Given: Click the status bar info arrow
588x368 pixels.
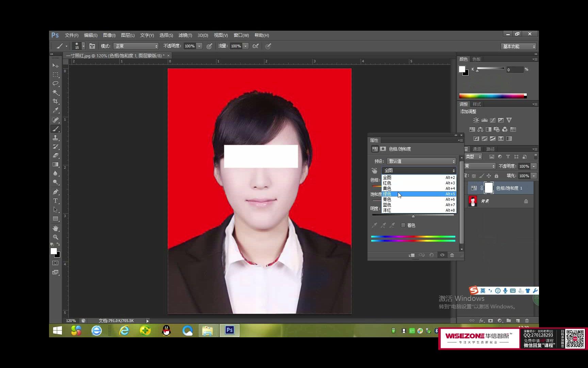Looking at the screenshot, I should point(147,321).
